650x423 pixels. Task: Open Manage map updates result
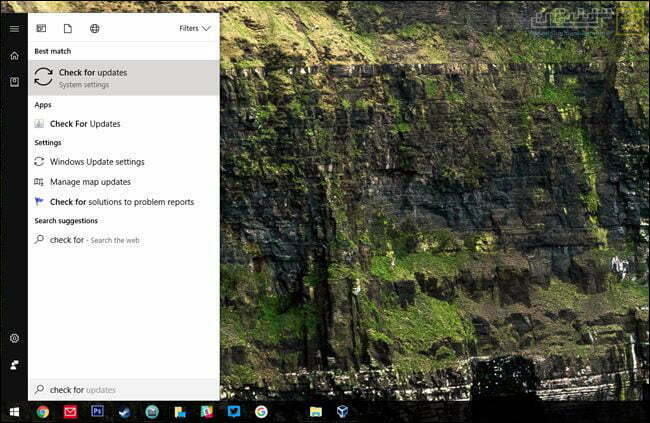click(124, 182)
